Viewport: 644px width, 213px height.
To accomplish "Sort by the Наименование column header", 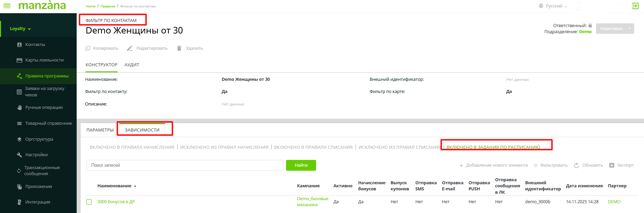I will (114, 186).
